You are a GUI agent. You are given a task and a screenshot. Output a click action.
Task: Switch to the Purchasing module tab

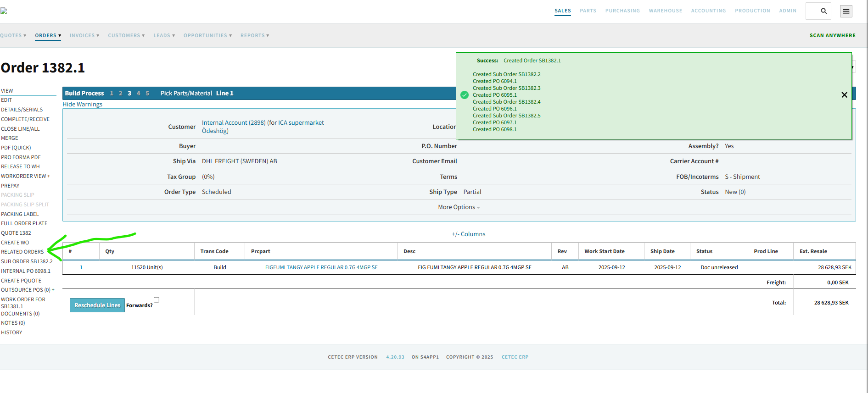point(622,11)
